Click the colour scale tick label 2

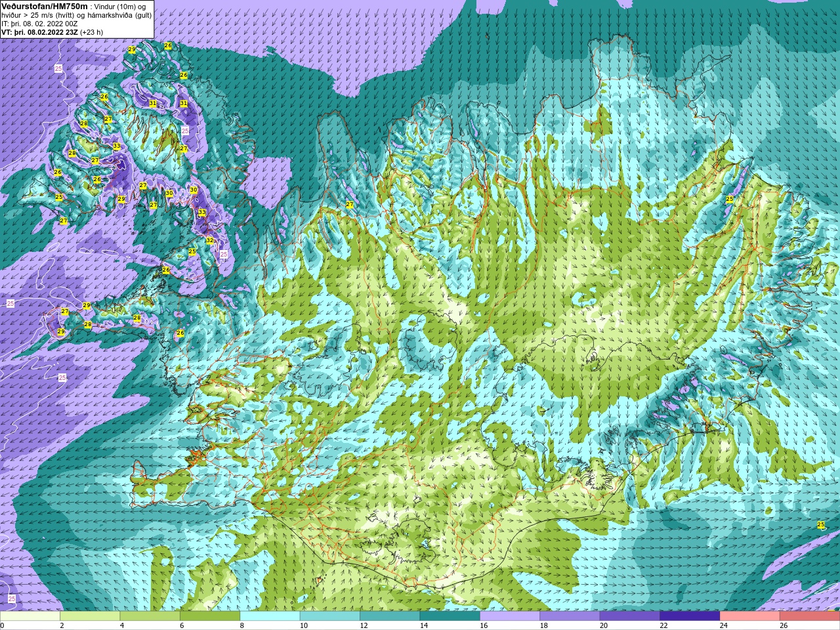click(62, 625)
